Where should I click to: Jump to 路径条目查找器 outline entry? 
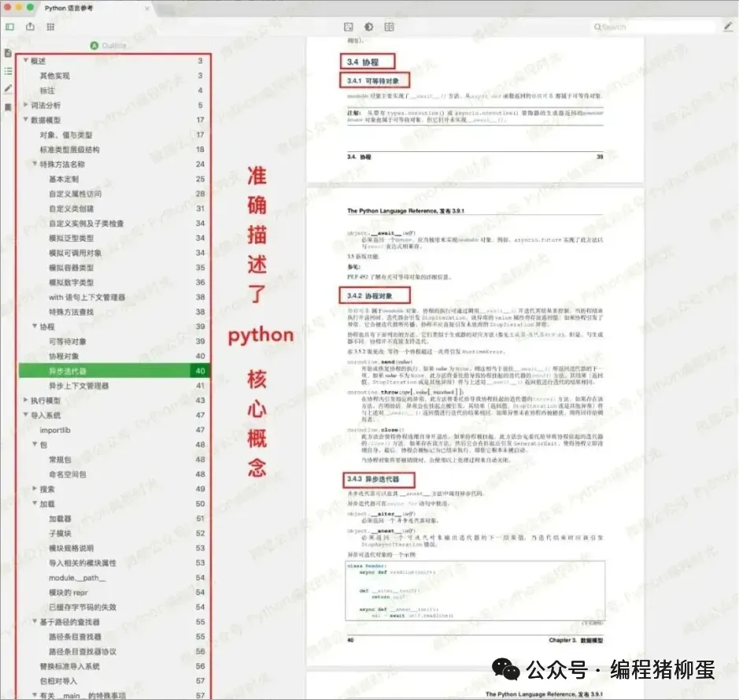75,637
